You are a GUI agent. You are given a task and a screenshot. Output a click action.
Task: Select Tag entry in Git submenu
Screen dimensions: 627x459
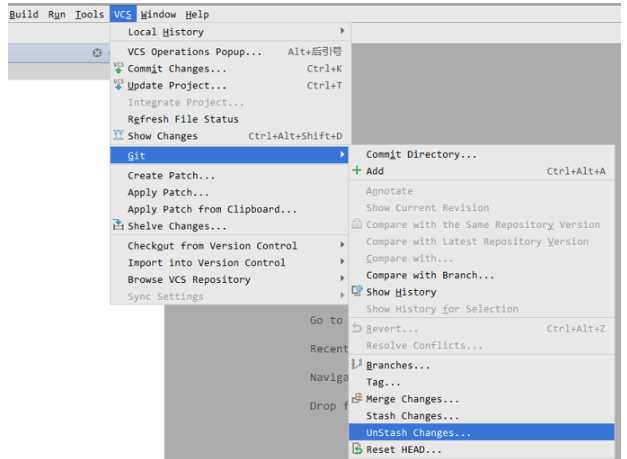pos(482,382)
